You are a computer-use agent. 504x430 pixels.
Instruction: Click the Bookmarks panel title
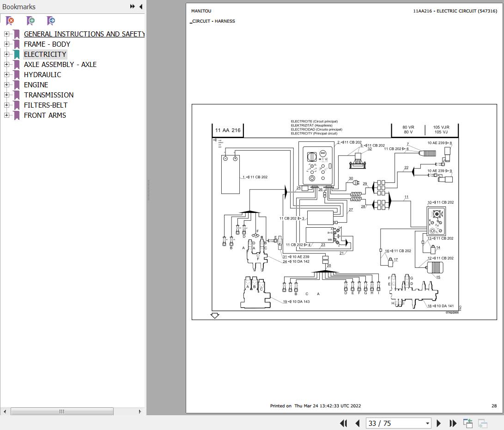click(x=18, y=6)
